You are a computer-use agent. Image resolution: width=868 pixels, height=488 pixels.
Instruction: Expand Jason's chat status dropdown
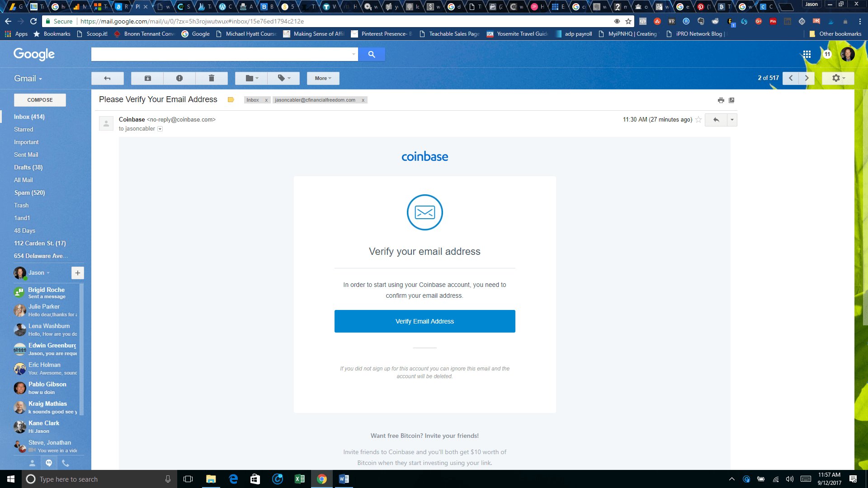click(48, 273)
